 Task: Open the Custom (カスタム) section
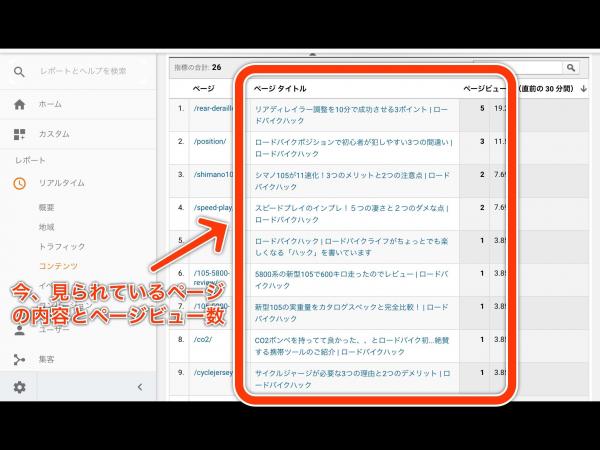54,134
